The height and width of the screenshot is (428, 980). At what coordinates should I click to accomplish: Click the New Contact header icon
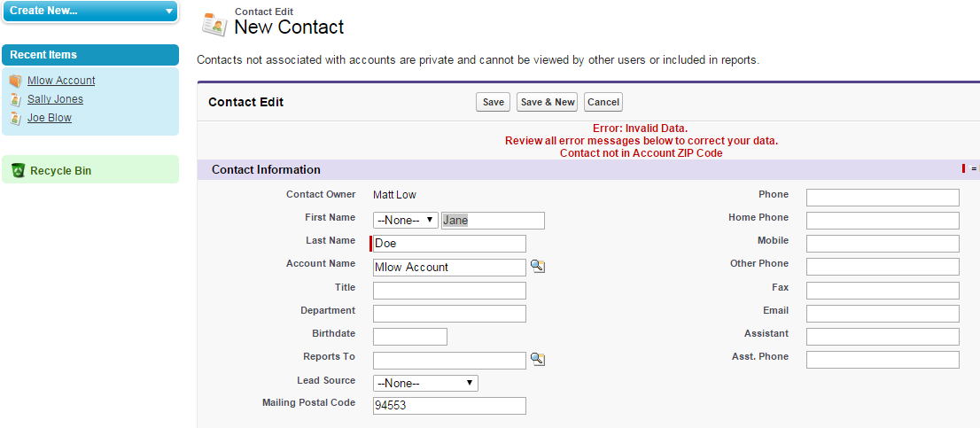(214, 24)
